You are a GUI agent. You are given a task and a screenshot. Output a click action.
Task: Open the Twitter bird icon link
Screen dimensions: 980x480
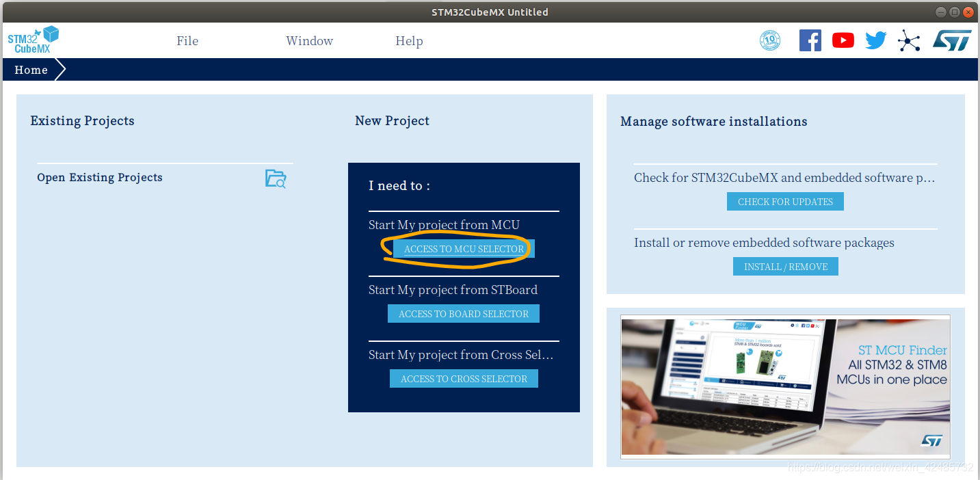click(x=876, y=41)
